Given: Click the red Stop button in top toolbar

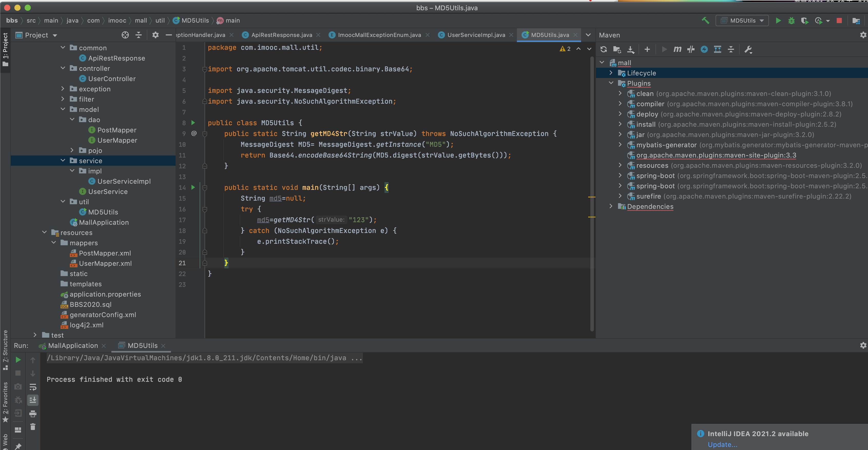Looking at the screenshot, I should coord(839,21).
